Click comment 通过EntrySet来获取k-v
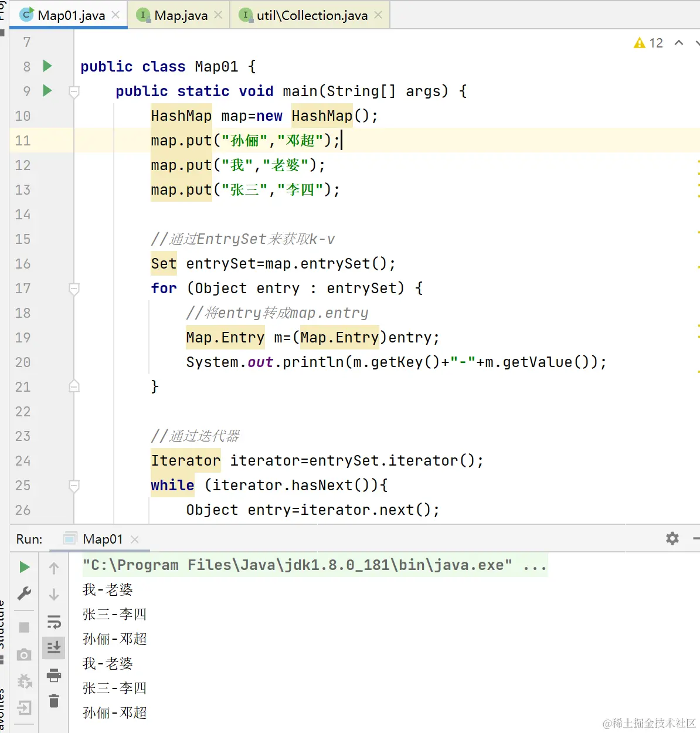This screenshot has height=733, width=700. tap(243, 239)
